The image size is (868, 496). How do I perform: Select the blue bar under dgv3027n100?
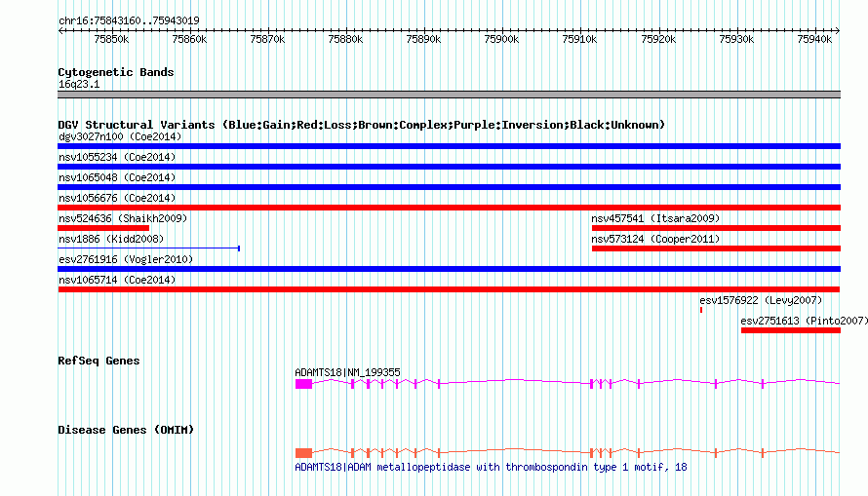(x=449, y=146)
